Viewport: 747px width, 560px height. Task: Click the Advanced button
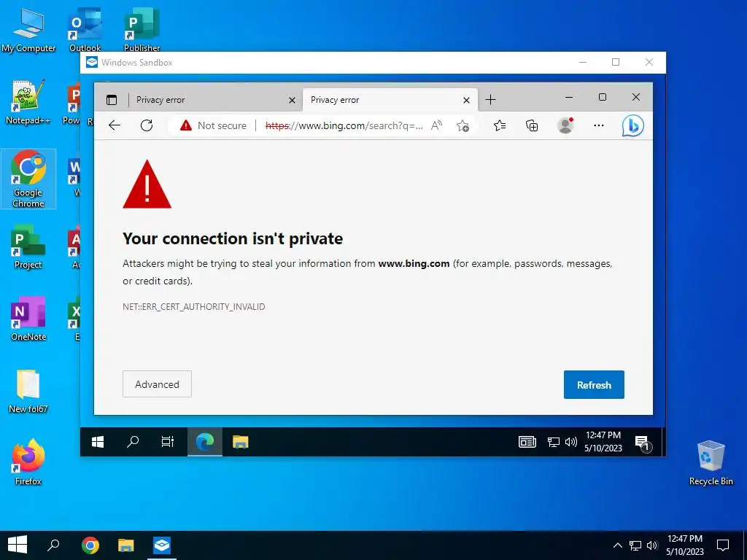click(158, 384)
